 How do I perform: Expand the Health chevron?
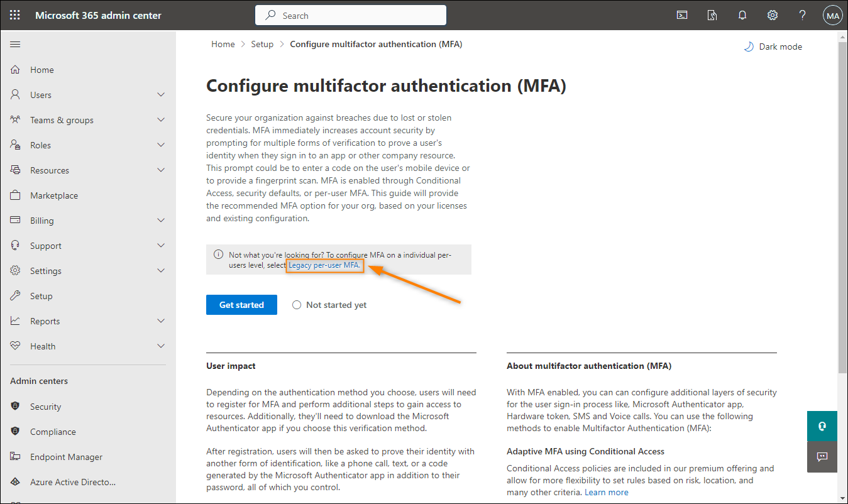[x=161, y=346]
